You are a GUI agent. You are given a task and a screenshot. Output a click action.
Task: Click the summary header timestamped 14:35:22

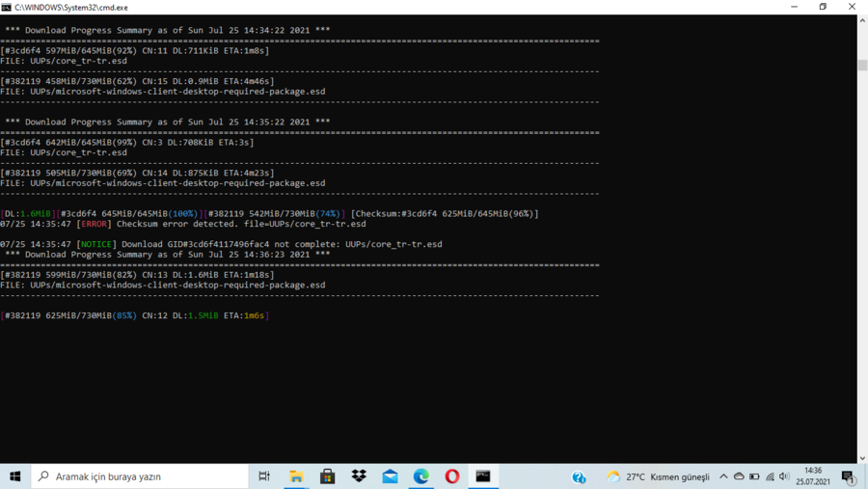[168, 122]
